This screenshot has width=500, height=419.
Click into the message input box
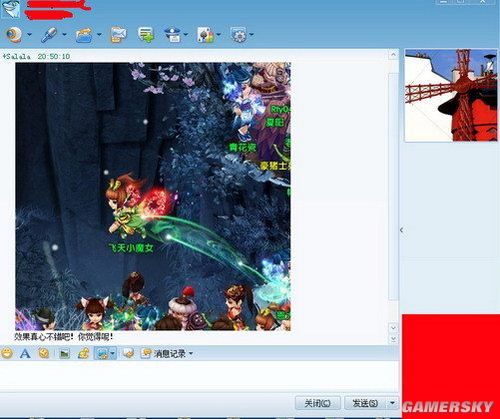199,375
